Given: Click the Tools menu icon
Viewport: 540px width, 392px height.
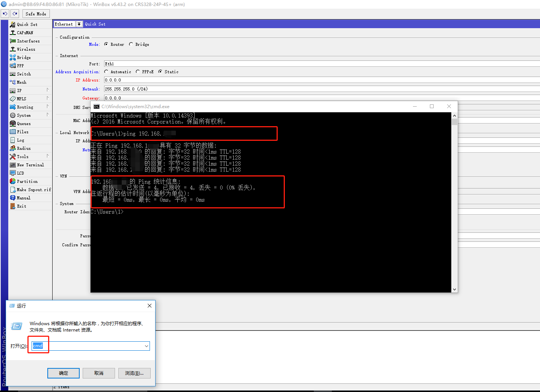Looking at the screenshot, I should click(13, 157).
